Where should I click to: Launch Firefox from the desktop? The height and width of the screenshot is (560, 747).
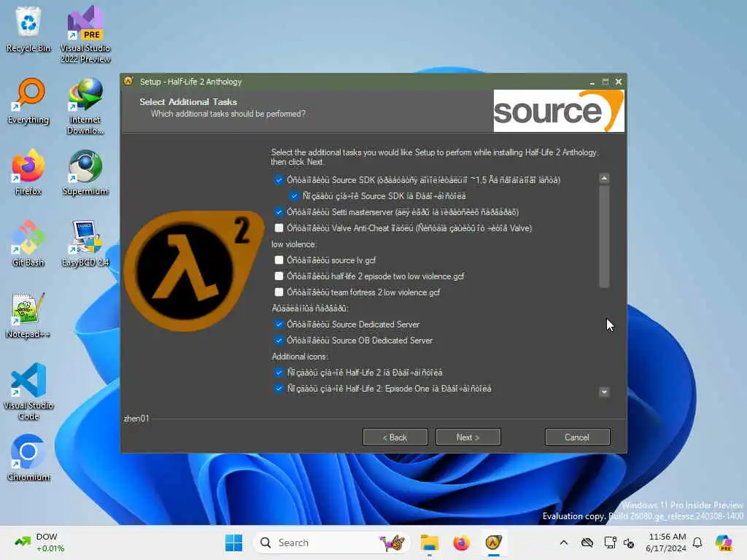pos(28,172)
